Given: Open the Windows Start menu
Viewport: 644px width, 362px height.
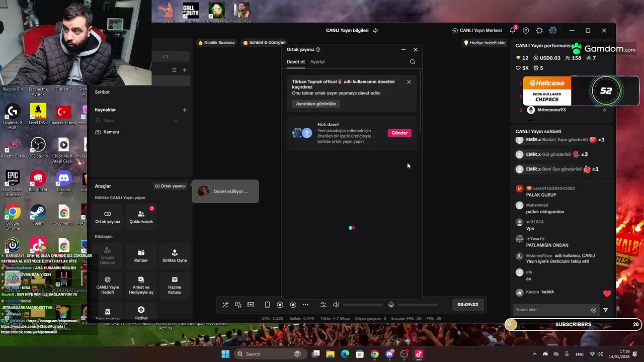Looking at the screenshot, I should pos(225,354).
